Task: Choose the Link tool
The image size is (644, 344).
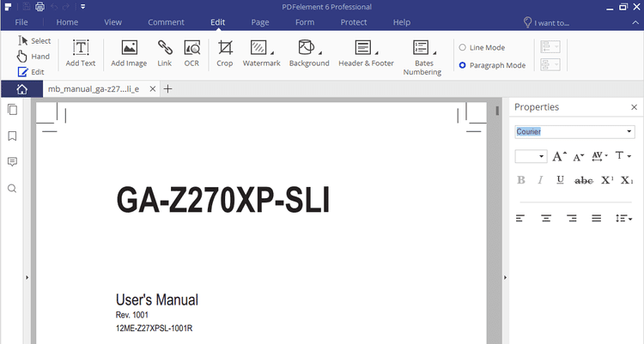Action: [165, 53]
